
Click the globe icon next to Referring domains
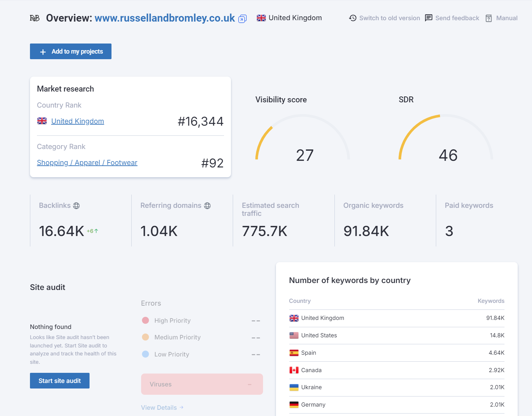tap(208, 205)
